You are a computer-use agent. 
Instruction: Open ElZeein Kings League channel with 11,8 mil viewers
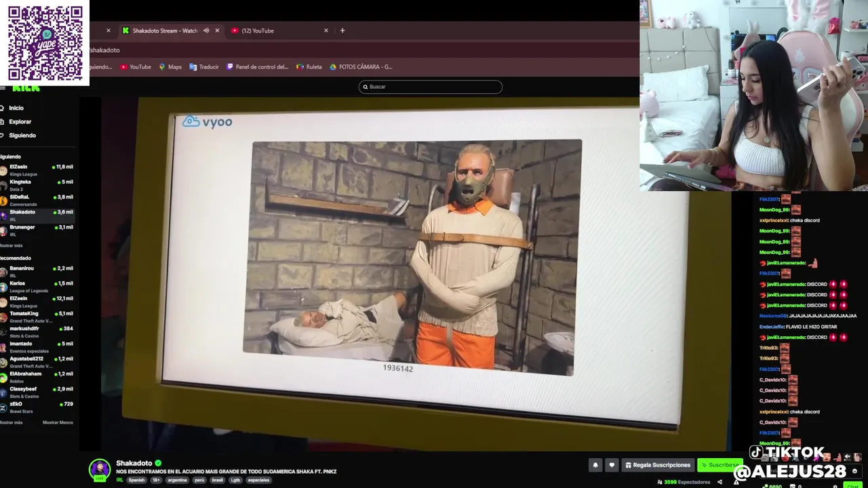37,170
